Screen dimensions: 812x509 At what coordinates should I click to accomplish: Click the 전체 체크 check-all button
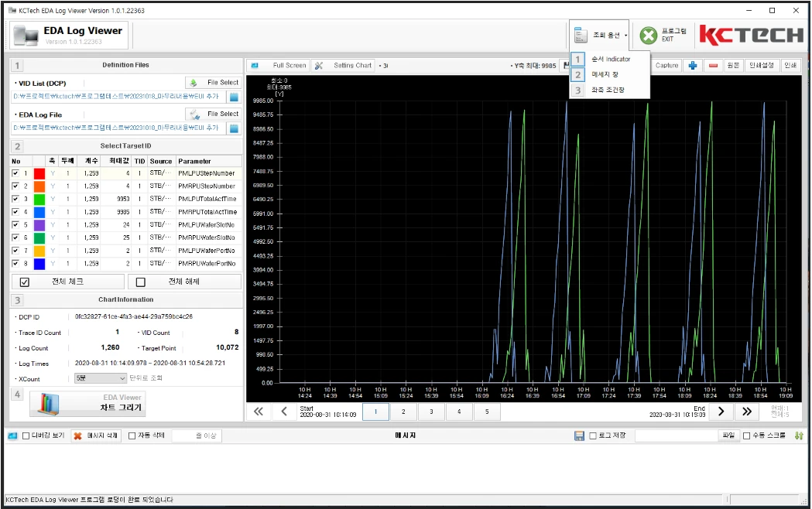68,282
